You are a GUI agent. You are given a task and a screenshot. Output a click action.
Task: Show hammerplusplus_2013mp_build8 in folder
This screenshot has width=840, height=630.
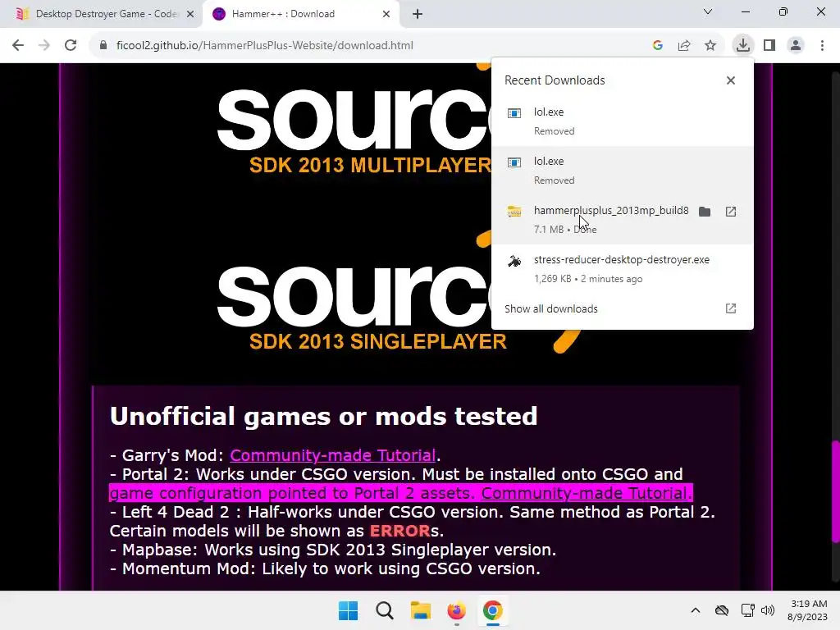(x=705, y=212)
